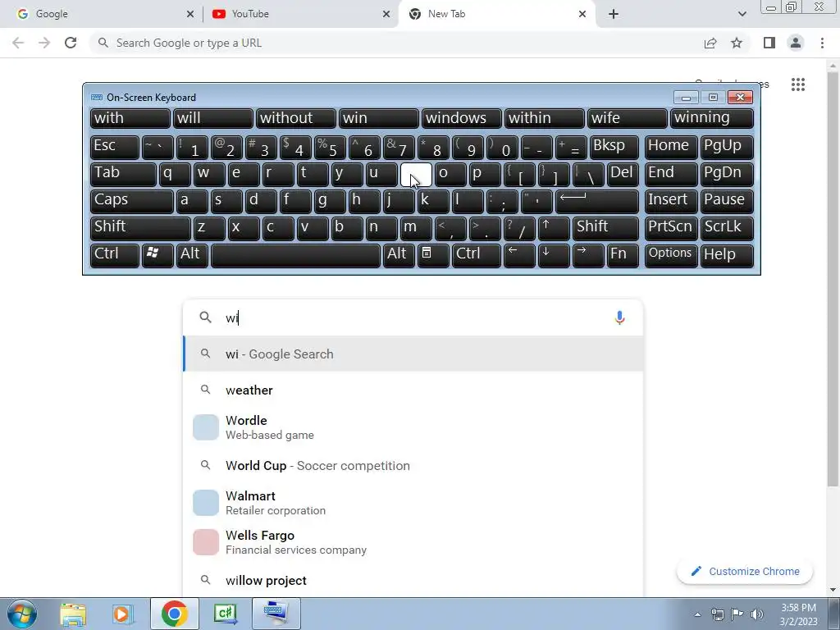Click the browser forward arrow
The image size is (840, 630).
pyautogui.click(x=44, y=43)
